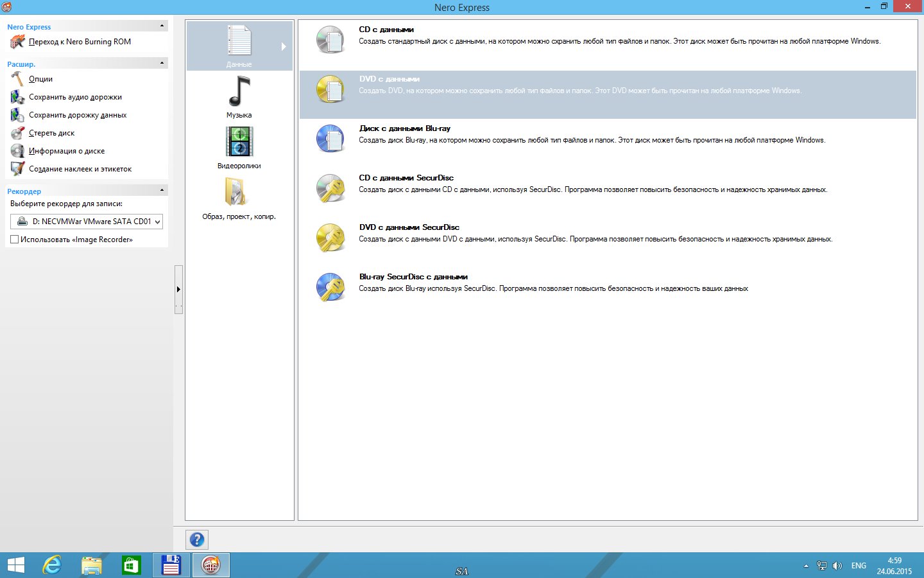Click the Стереть диск icon

click(17, 133)
